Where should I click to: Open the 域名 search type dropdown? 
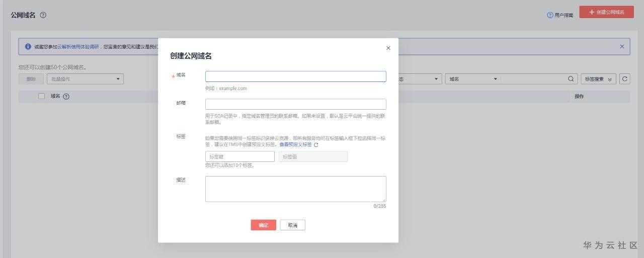(x=472, y=79)
